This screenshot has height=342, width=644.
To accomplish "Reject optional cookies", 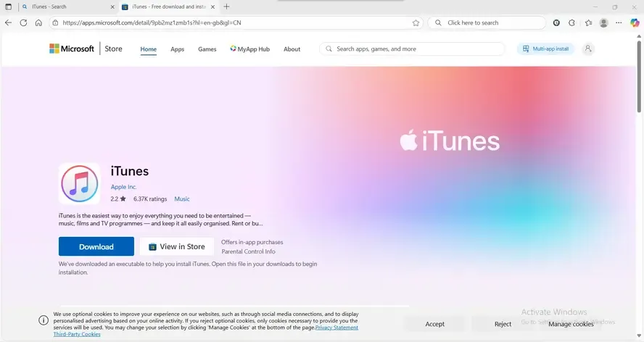I will 503,324.
